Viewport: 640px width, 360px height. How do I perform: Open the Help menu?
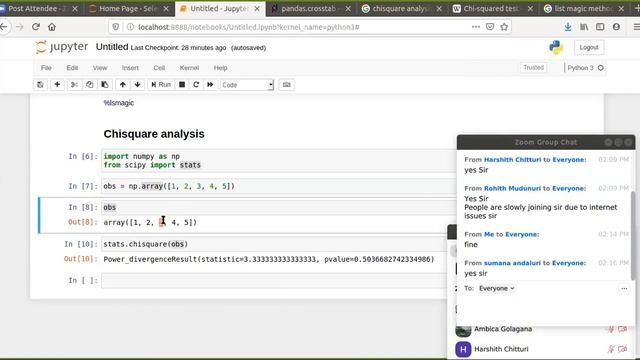tap(220, 68)
